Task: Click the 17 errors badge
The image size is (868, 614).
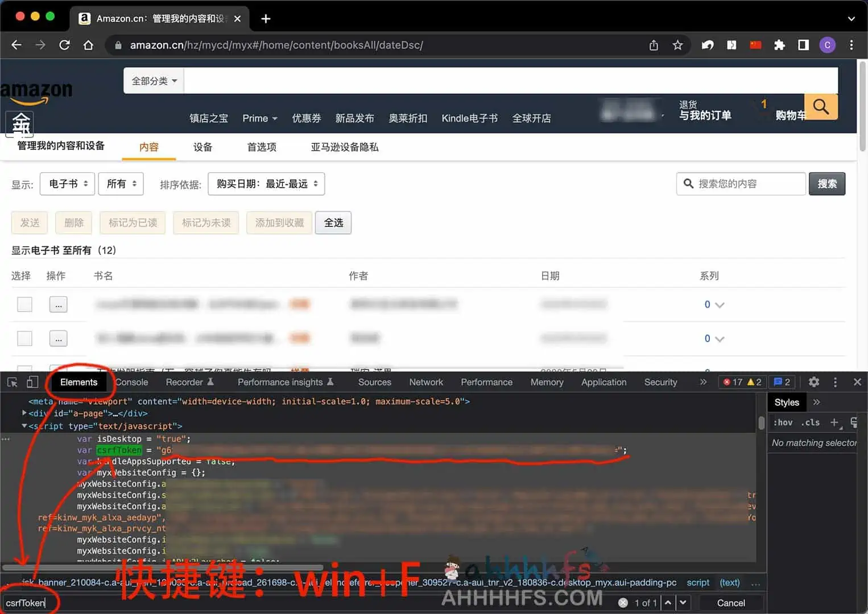Action: (x=733, y=382)
